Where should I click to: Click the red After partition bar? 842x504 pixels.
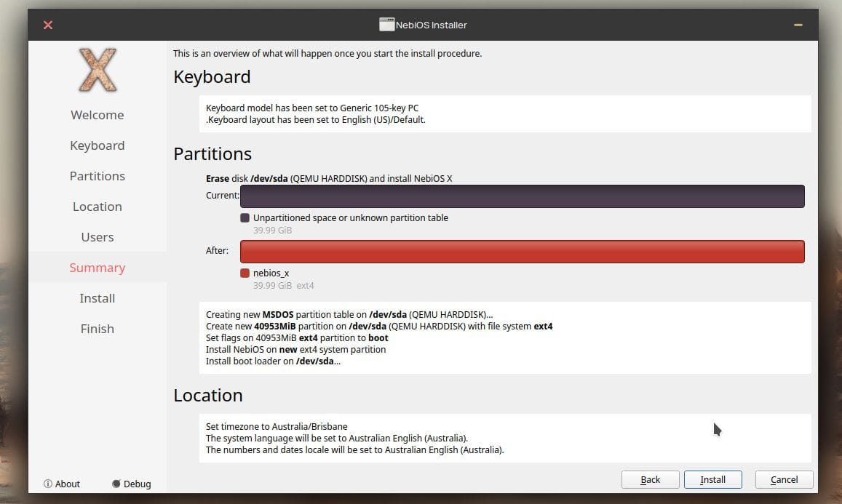click(522, 252)
